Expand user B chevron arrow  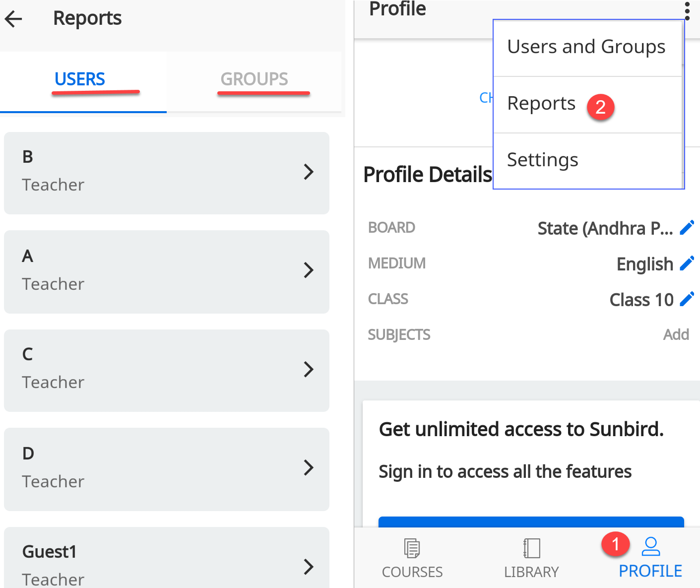coord(309,172)
